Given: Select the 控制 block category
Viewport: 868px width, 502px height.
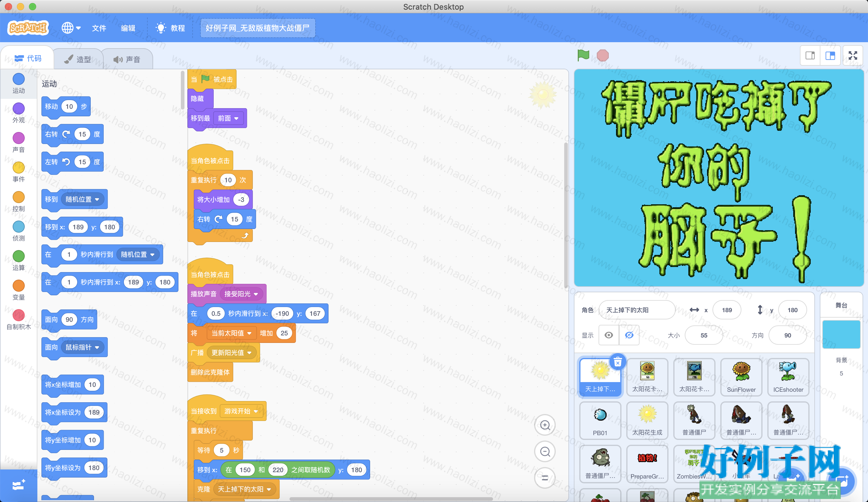Looking at the screenshot, I should coord(19,202).
